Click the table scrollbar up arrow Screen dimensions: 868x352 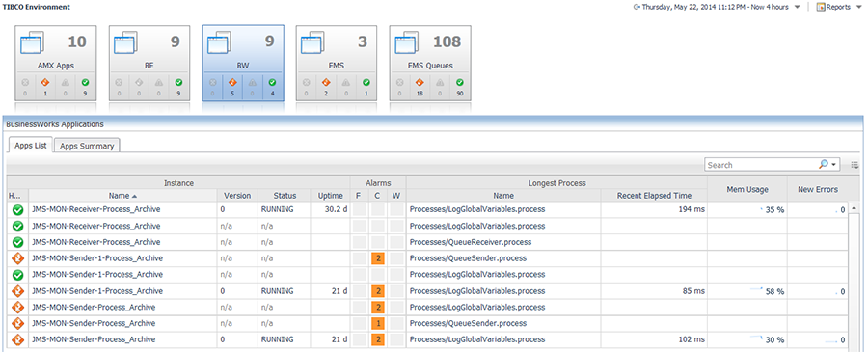click(854, 208)
